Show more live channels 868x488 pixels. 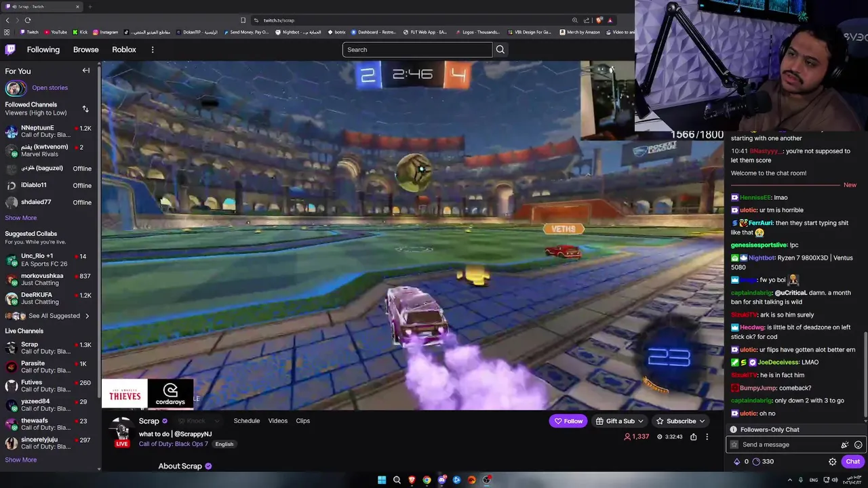[x=21, y=460]
